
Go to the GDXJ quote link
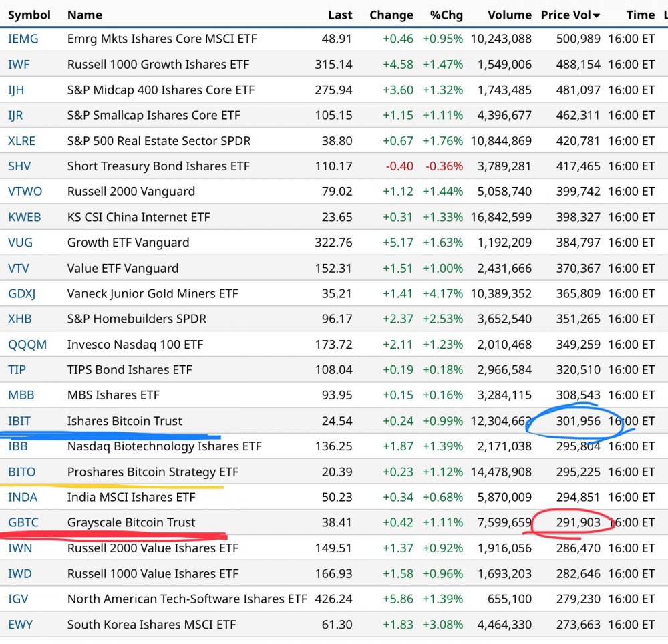point(22,293)
